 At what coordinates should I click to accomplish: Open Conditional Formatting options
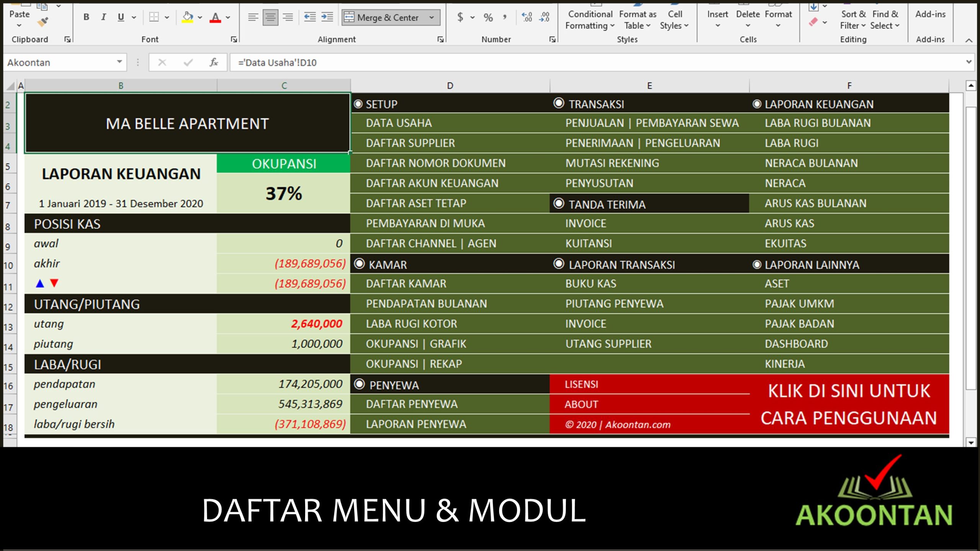[x=590, y=19]
